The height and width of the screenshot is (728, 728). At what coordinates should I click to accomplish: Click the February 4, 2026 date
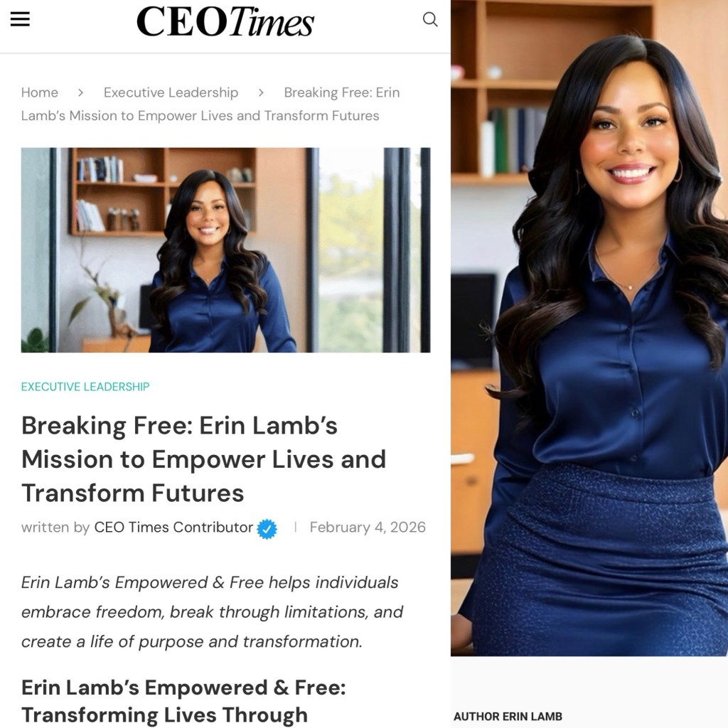pos(368,527)
